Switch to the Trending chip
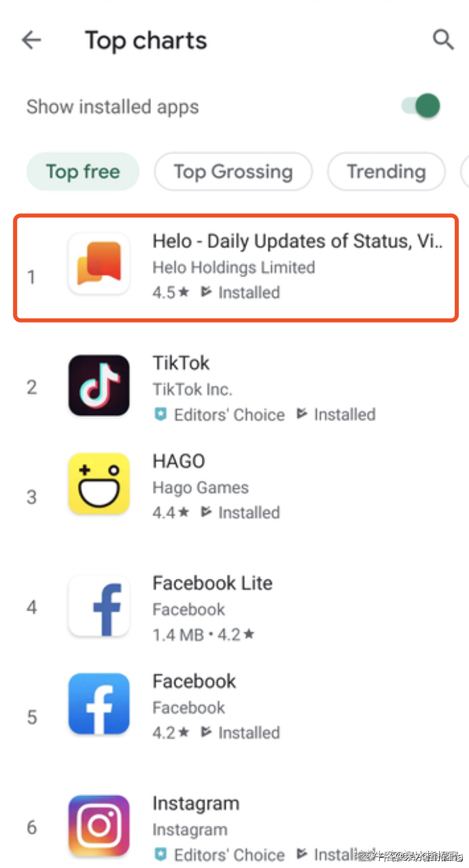 point(386,172)
